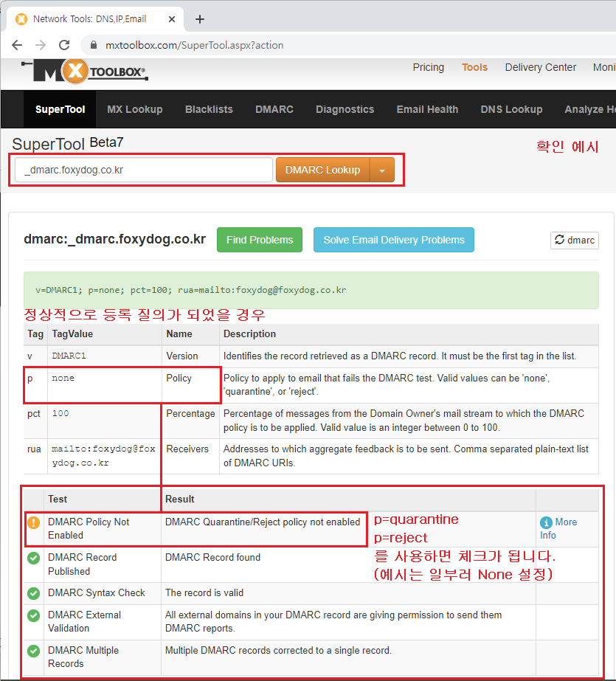
Task: Open the Pricing menu link
Action: 428,67
